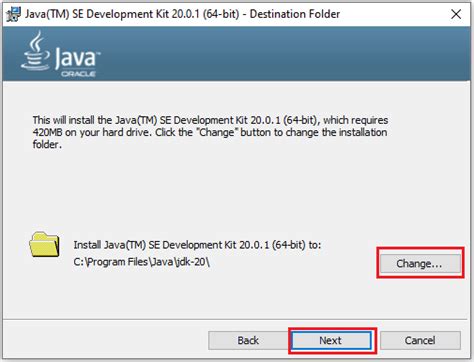Viewport: 474px width, 362px height.
Task: Click the window title 'Destination Folder' text
Action: pos(295,14)
